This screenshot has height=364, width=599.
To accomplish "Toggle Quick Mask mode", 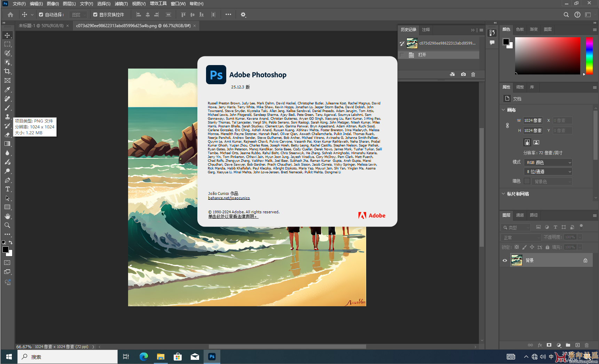I will pos(7,263).
